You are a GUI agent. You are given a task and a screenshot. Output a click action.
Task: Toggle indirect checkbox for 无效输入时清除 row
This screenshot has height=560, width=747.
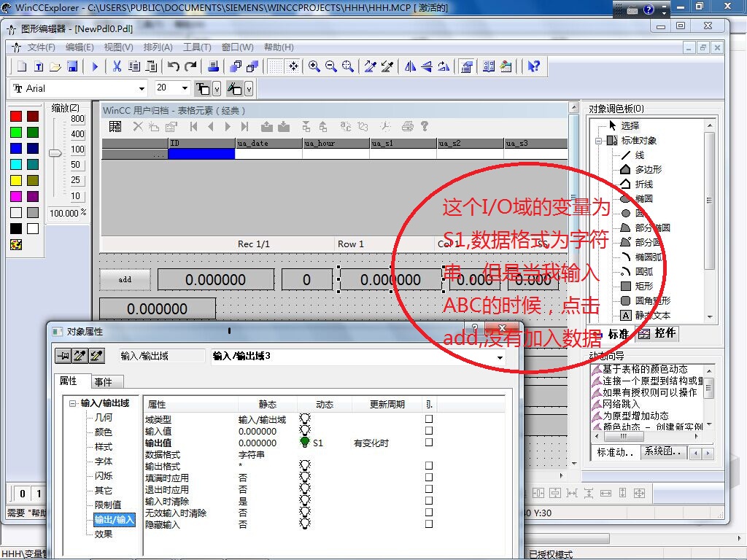[x=429, y=513]
